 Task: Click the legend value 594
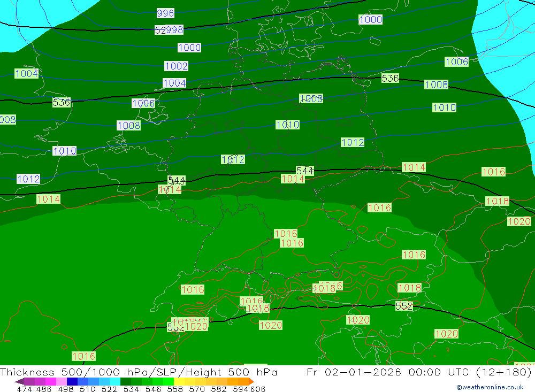point(241,389)
